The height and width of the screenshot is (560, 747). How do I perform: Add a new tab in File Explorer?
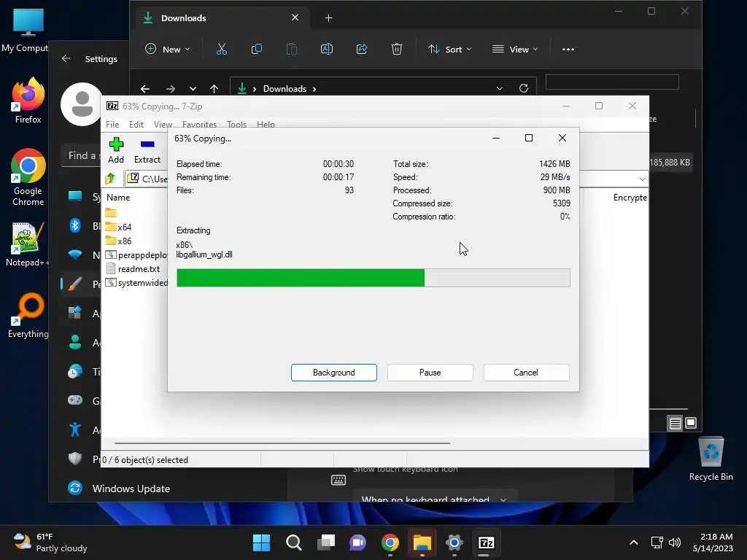click(328, 18)
